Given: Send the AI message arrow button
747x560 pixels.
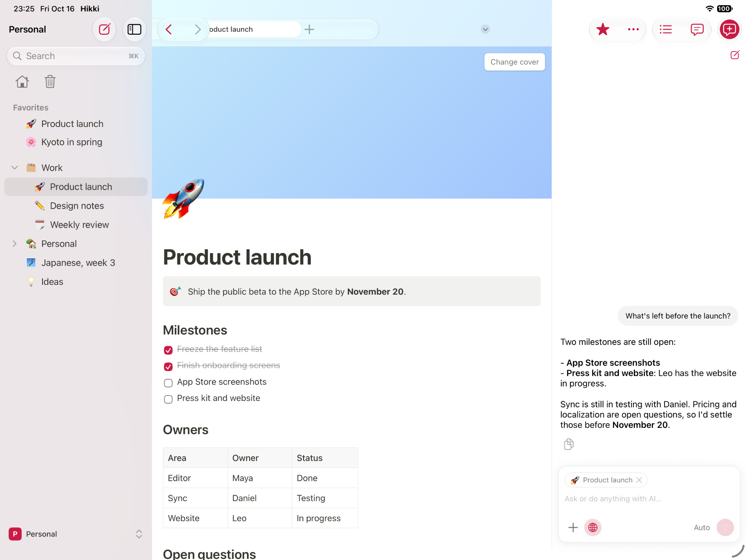Looking at the screenshot, I should tap(725, 527).
